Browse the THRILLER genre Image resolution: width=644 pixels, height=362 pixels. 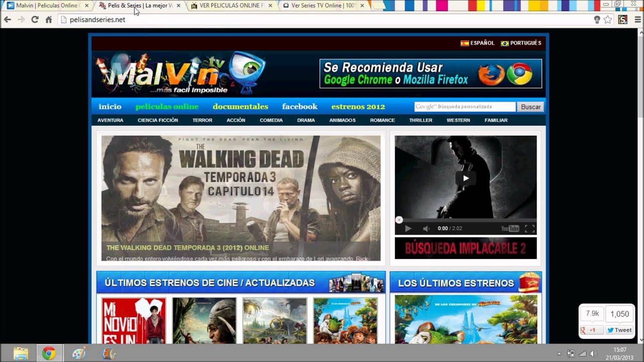tap(421, 120)
